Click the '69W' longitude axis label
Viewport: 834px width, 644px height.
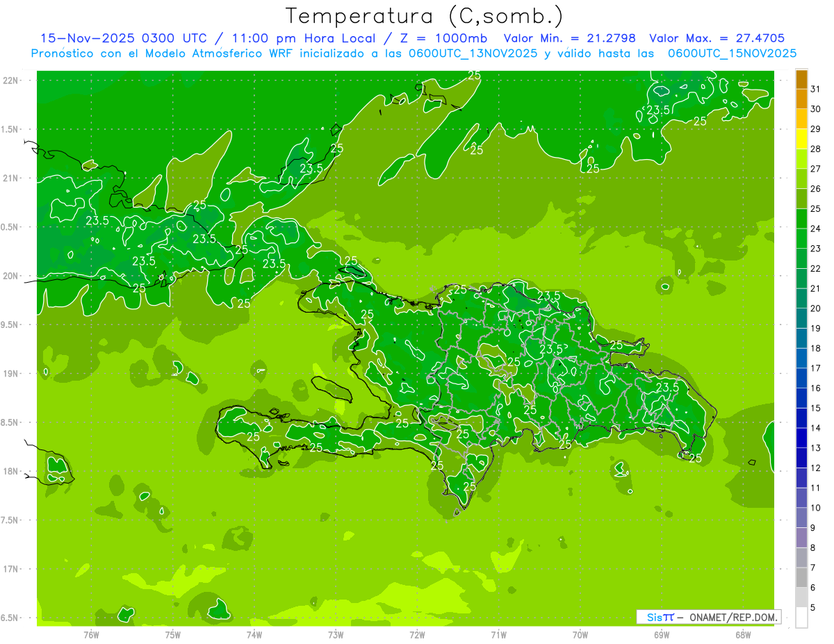pyautogui.click(x=662, y=634)
